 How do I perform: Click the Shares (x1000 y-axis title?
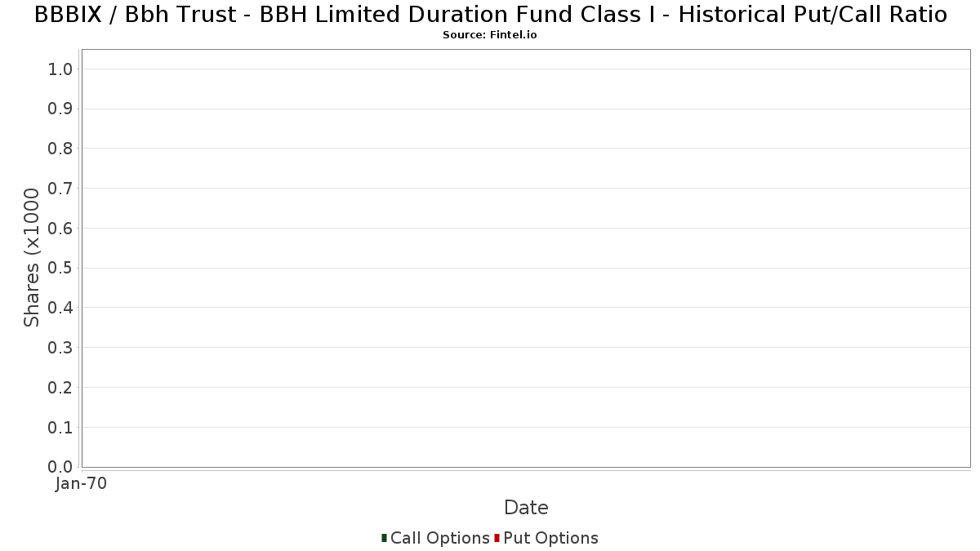32,257
